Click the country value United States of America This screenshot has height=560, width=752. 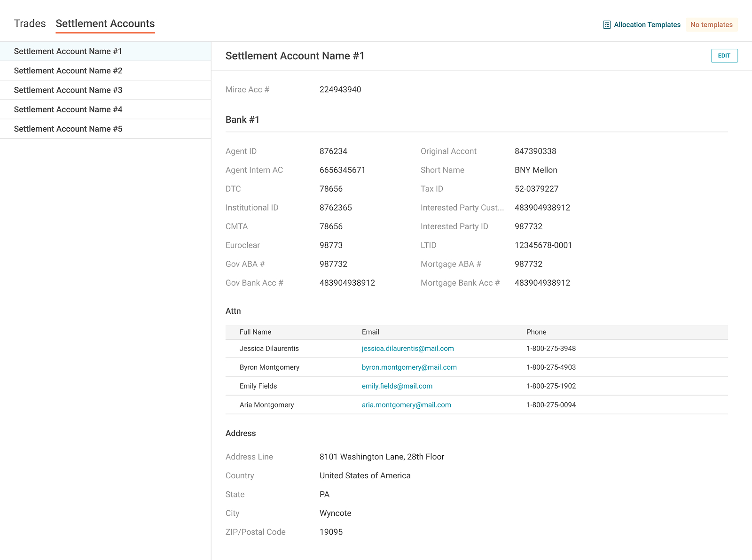click(365, 475)
